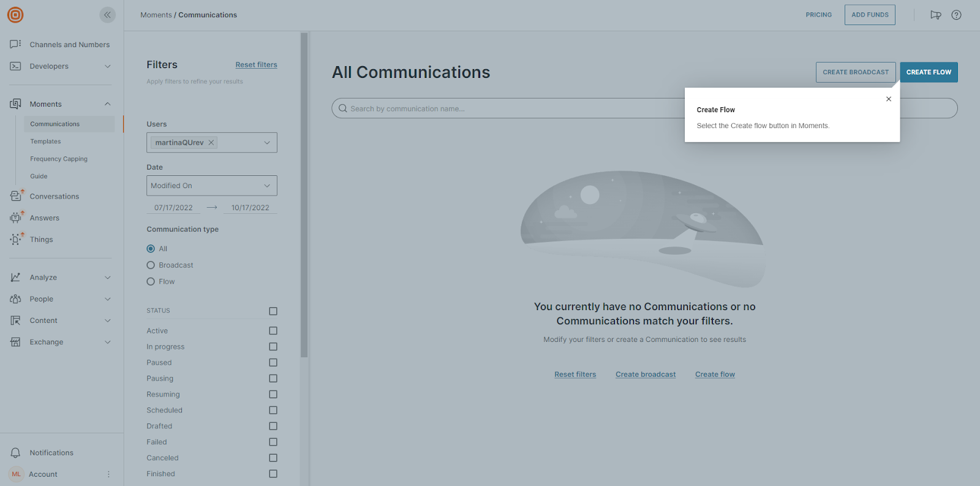The height and width of the screenshot is (486, 980).
Task: Expand the Developers menu chevron
Action: [x=108, y=66]
